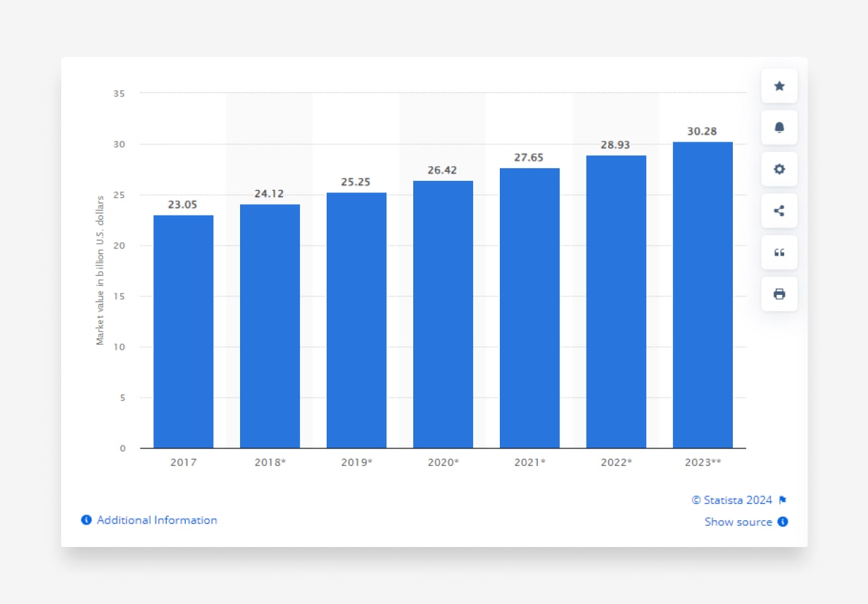Click the star favorite icon
This screenshot has width=868, height=604.
(779, 86)
